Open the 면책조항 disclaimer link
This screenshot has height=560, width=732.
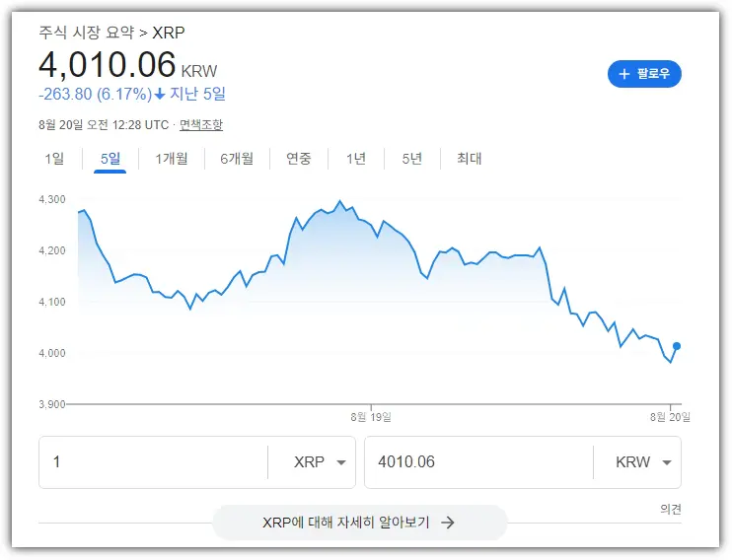pos(201,125)
